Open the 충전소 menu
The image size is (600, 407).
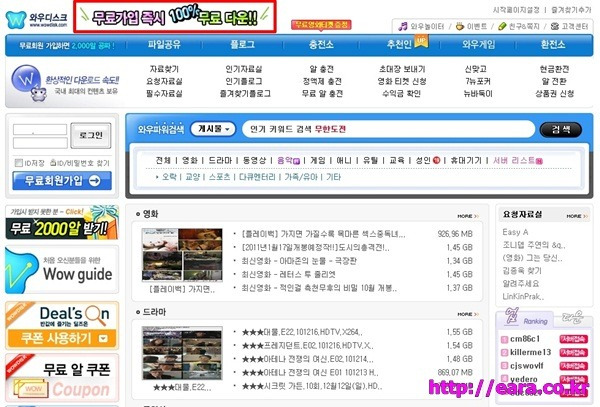click(x=321, y=44)
